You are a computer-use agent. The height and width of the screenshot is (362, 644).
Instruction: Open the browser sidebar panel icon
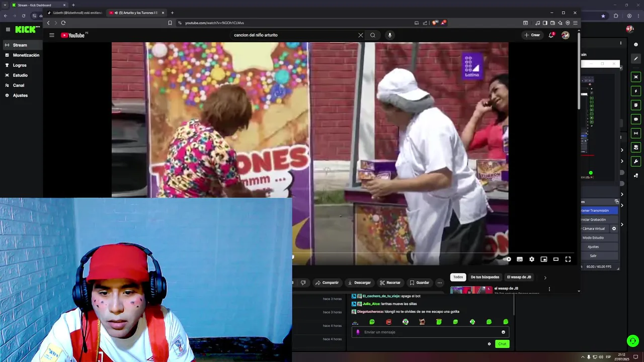click(x=545, y=23)
